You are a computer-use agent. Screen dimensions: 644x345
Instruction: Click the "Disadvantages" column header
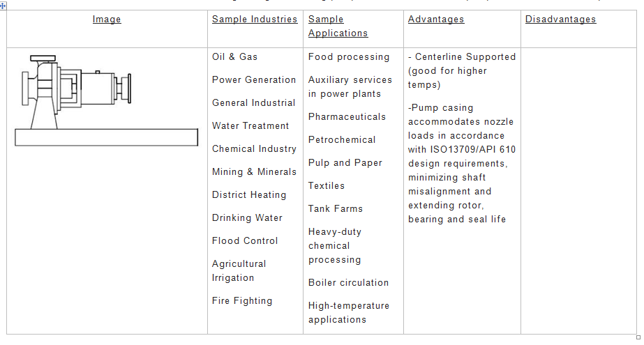tap(560, 20)
